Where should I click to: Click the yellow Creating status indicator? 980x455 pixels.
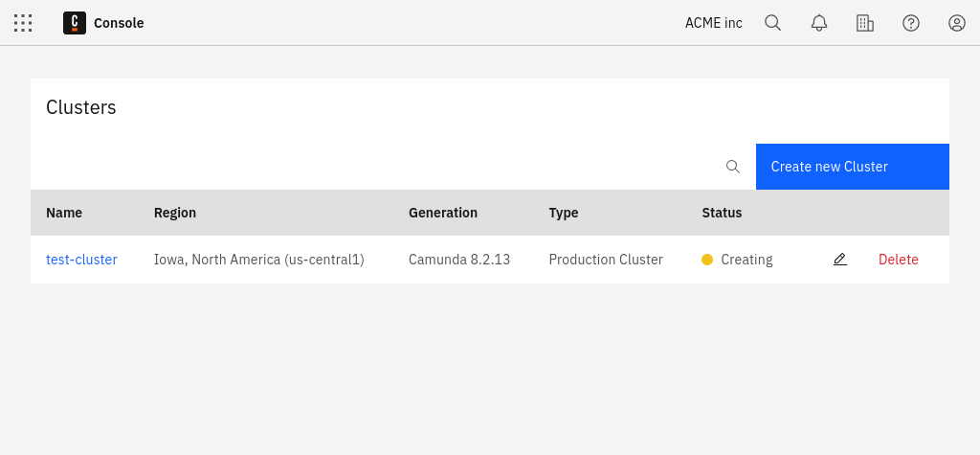(707, 260)
